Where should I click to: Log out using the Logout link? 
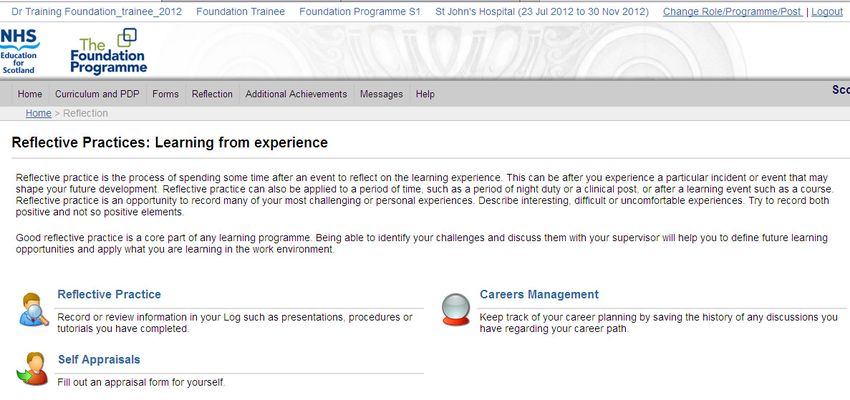[x=827, y=11]
